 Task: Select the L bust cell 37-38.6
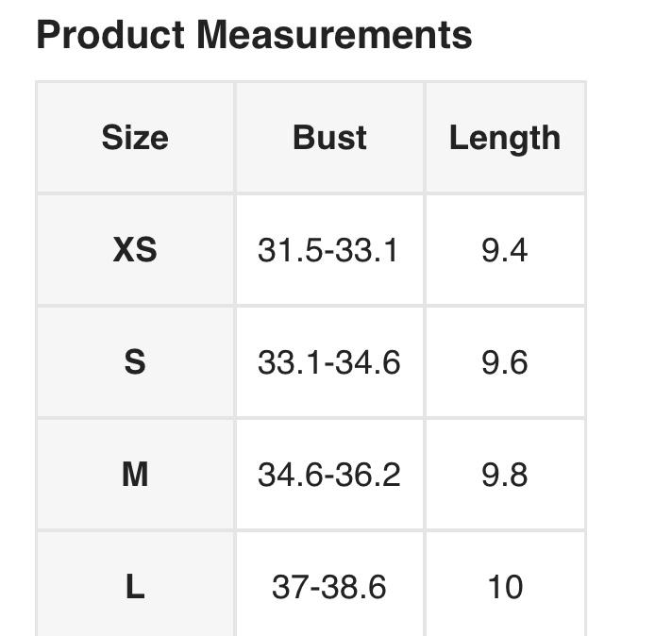(x=328, y=587)
